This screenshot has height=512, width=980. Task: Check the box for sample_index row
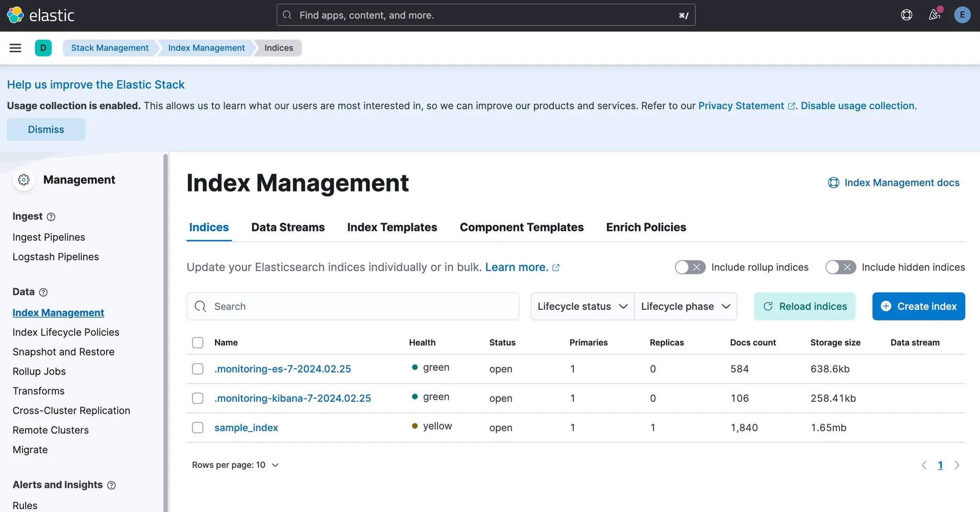tap(198, 428)
